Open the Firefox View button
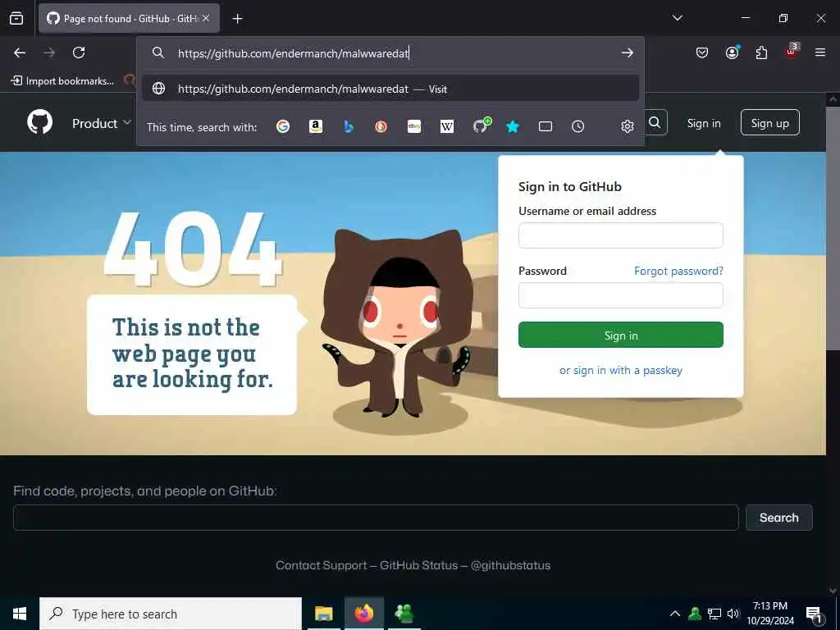This screenshot has height=630, width=840. coord(16,18)
